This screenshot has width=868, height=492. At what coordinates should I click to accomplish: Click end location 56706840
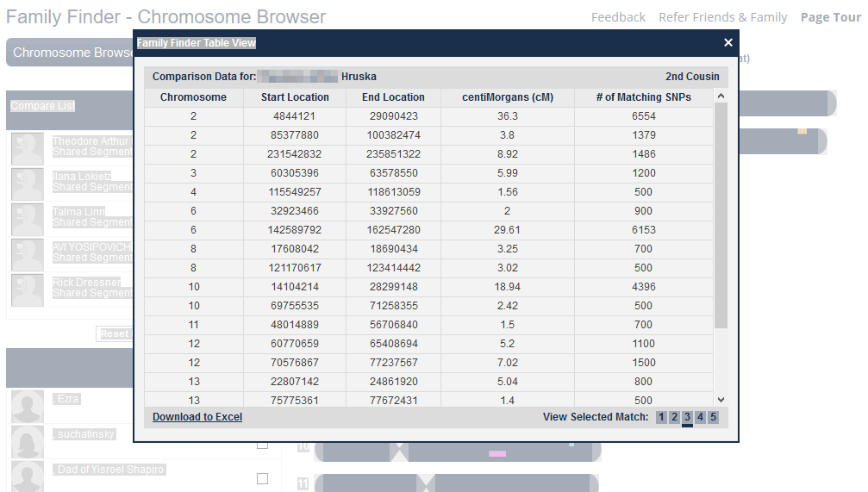(393, 324)
